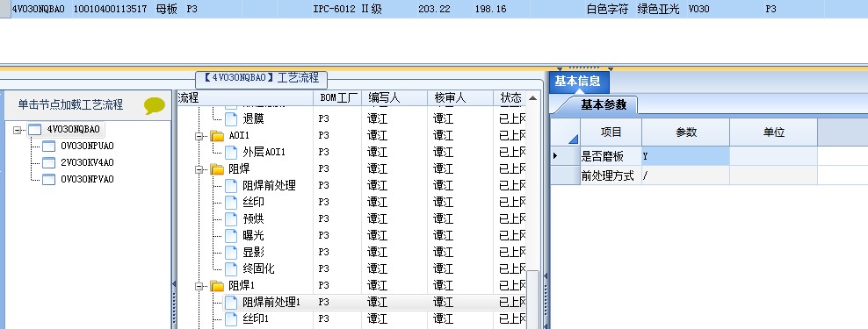Screen dimensions: 868x329
Task: Select the 4V030NQBA0 root node label
Action: point(73,129)
